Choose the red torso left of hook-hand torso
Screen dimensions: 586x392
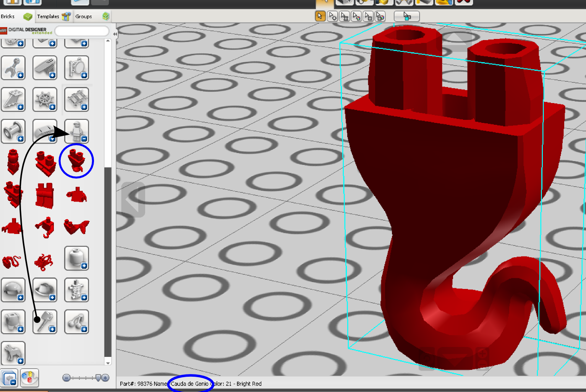(x=13, y=226)
